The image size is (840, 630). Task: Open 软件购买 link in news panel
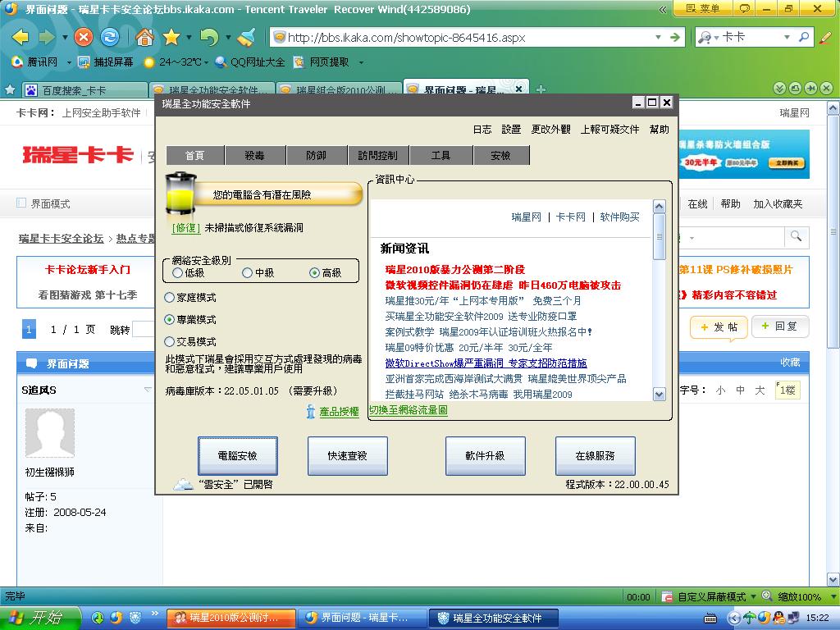click(620, 217)
